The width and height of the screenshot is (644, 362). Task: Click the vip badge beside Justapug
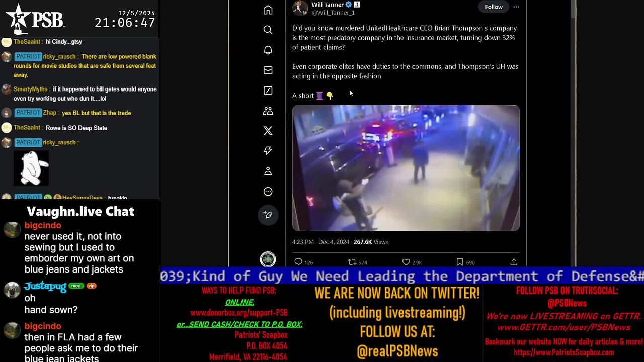pos(91,286)
